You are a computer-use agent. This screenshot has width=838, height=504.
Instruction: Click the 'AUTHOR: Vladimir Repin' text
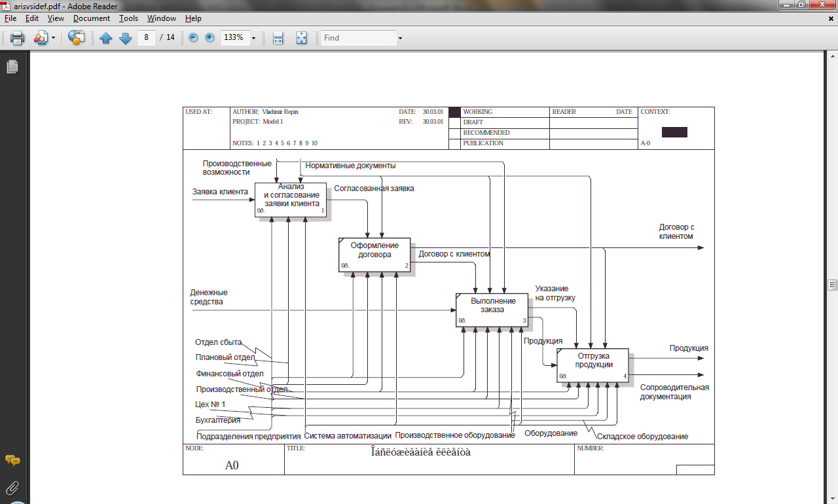(265, 112)
